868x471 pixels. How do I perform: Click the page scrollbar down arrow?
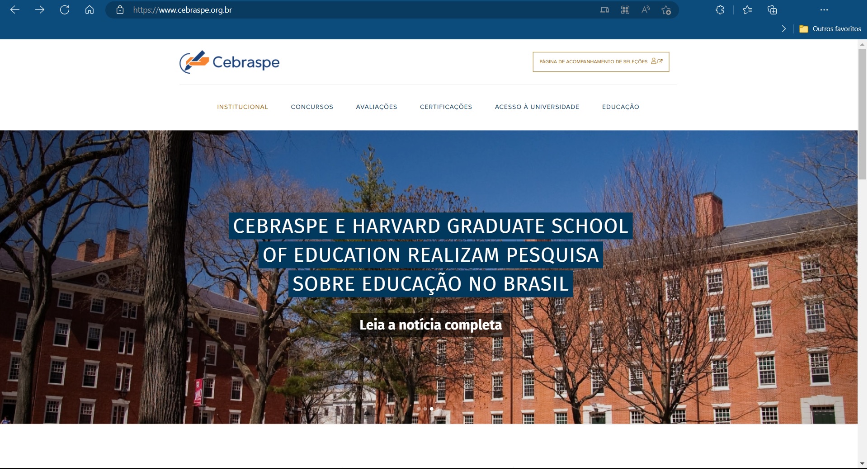862,464
